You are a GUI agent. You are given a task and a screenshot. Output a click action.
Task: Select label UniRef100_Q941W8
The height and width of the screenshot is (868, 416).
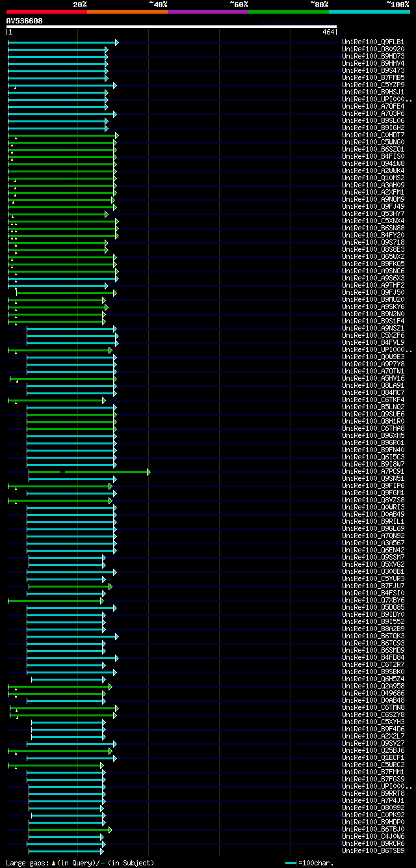[x=374, y=163]
